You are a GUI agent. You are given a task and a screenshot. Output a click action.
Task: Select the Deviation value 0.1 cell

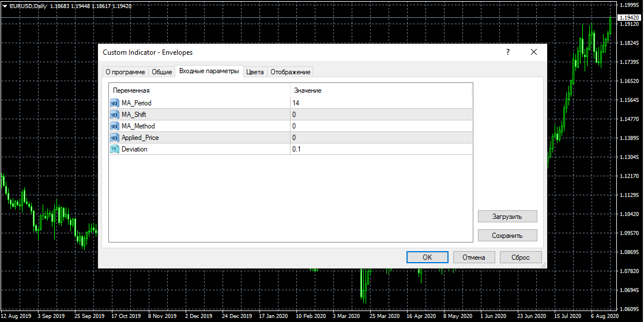point(381,149)
